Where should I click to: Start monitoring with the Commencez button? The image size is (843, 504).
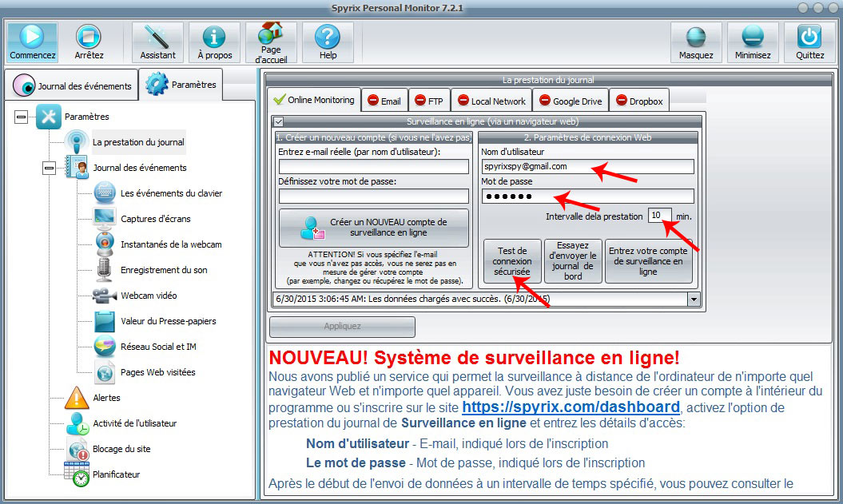(x=32, y=42)
